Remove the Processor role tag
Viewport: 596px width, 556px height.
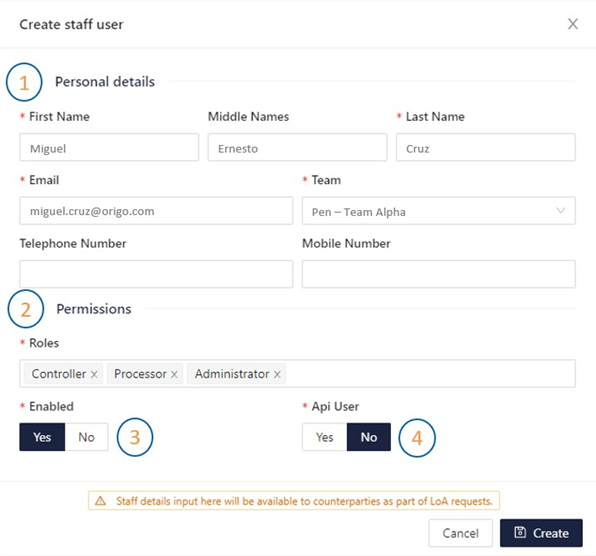tap(174, 374)
